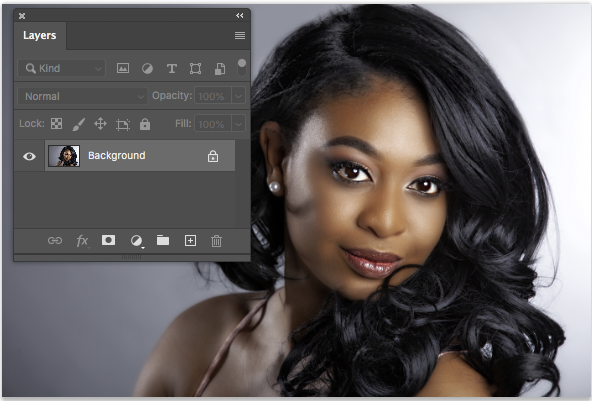
Task: Open the Layers panel menu
Action: (240, 35)
